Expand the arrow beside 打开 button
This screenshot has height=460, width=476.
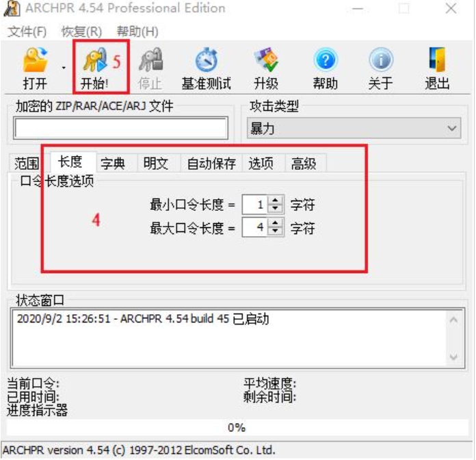coord(64,68)
